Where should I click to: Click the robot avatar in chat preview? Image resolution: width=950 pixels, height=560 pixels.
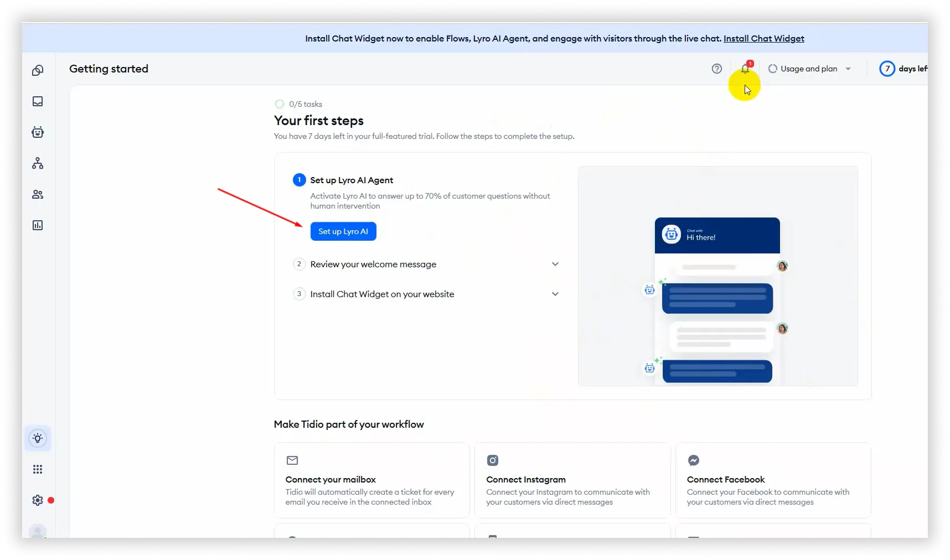coord(672,235)
